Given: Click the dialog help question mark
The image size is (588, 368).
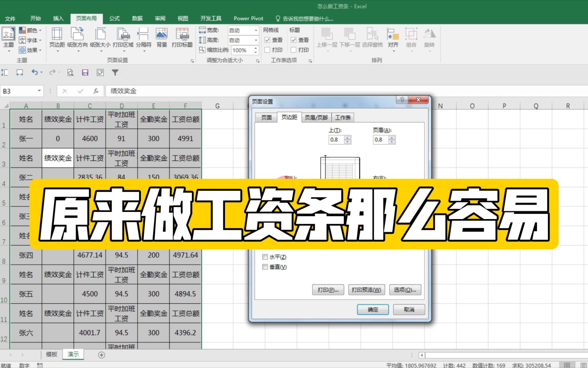Looking at the screenshot, I should 402,100.
